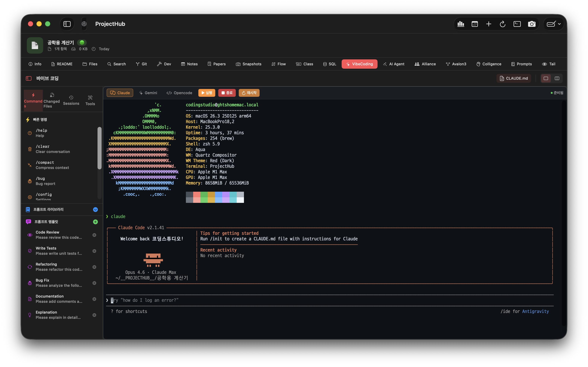Open the statistics chart toolbar icon
Viewport: 588px width, 367px height.
[x=461, y=24]
